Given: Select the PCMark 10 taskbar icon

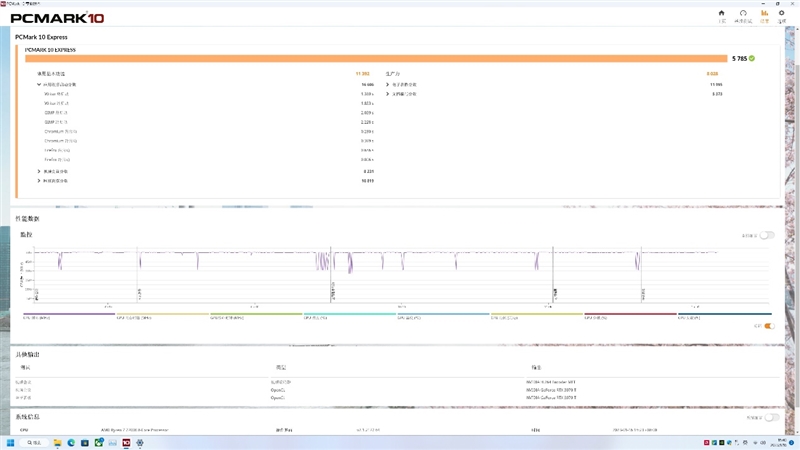Looking at the screenshot, I should 126,442.
